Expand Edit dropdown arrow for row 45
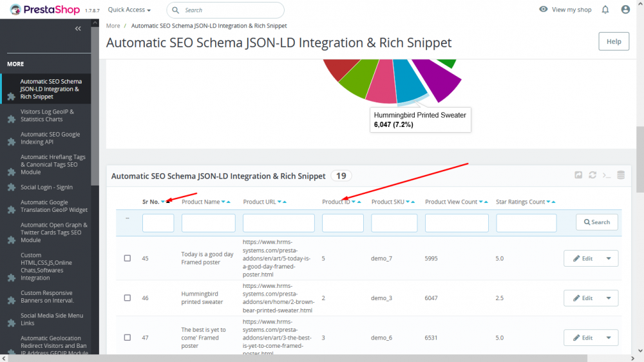Image resolution: width=644 pixels, height=362 pixels. 609,258
